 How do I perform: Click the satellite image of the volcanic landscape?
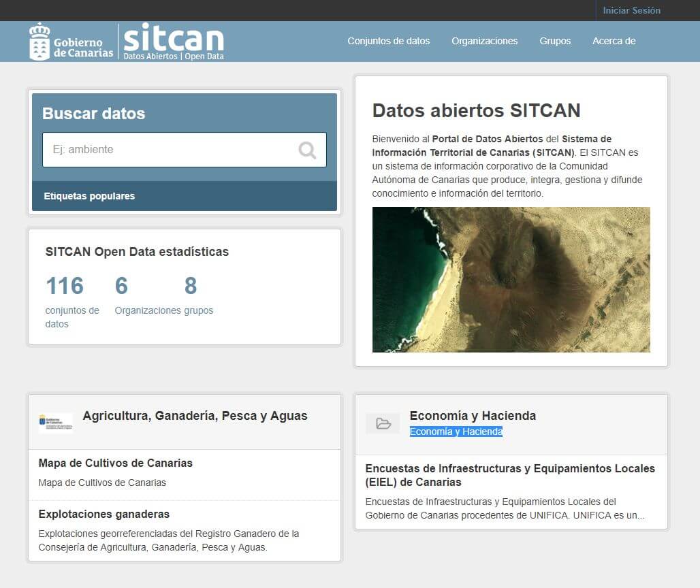[x=511, y=280]
